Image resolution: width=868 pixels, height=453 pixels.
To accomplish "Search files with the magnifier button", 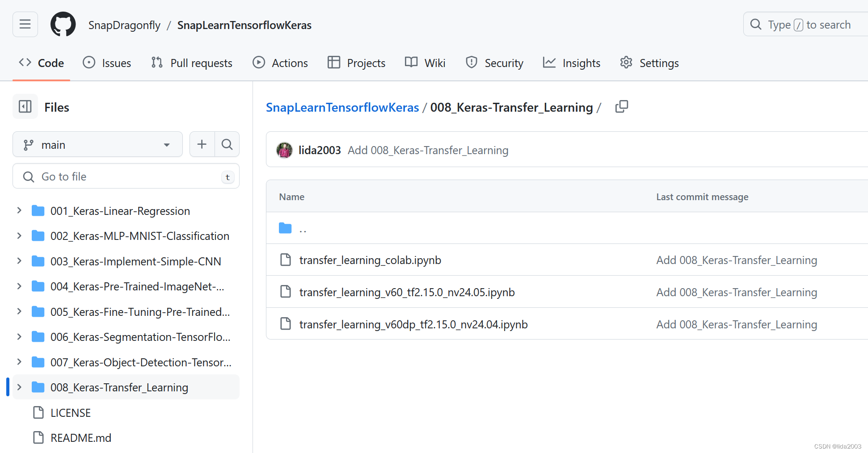I will tap(227, 144).
